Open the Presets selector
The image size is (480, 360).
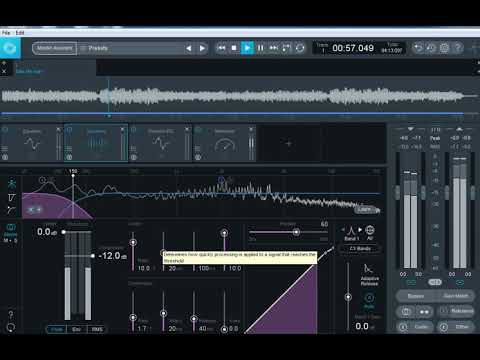tap(130, 48)
